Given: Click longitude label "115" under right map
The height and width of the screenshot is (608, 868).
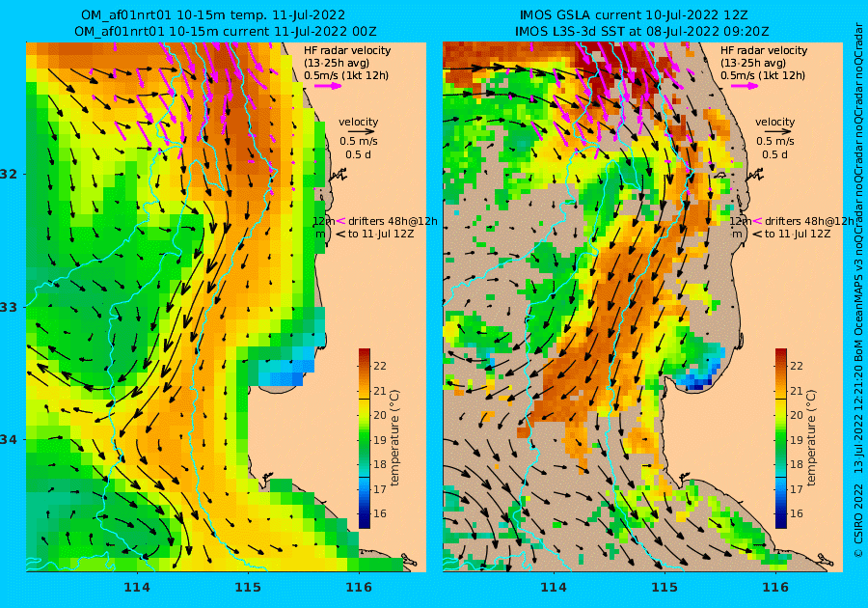Looking at the screenshot, I should pos(665,588).
